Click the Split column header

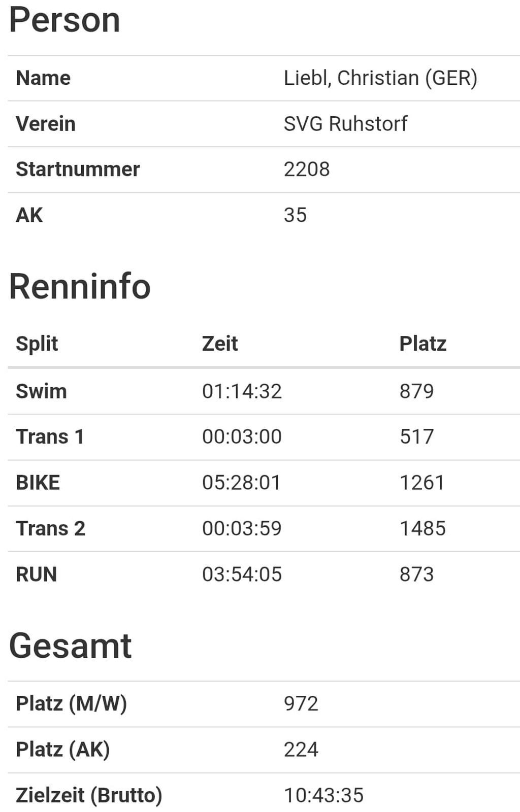37,344
